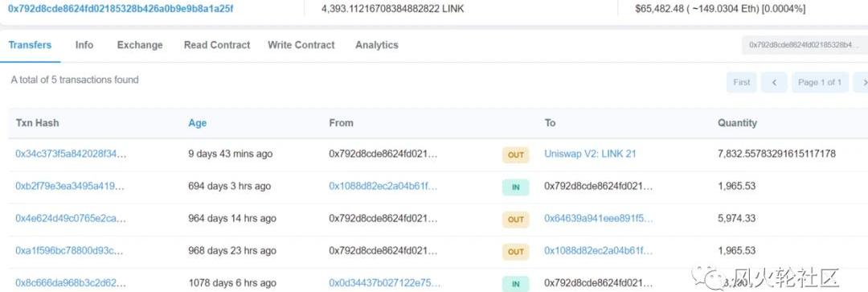
Task: Open transaction 0x4e624d49c0765e2ca
Action: 70,218
